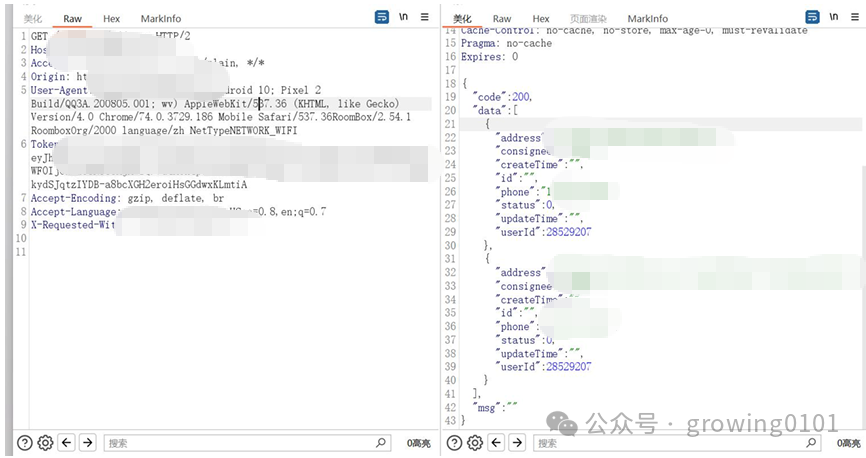Toggle the \n non-printable characters in request
This screenshot has height=458, width=866.
tap(404, 17)
